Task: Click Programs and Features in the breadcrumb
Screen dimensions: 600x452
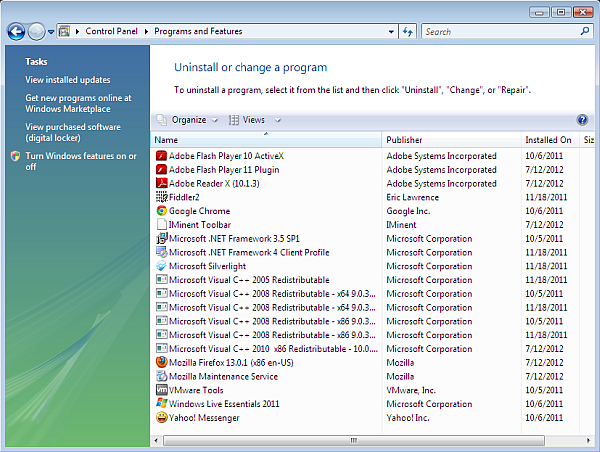Action: tap(198, 31)
